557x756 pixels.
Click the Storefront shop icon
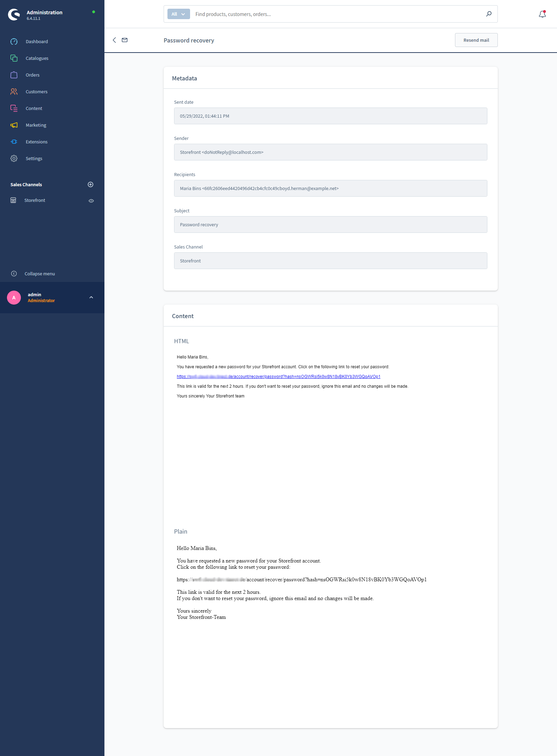click(x=13, y=200)
